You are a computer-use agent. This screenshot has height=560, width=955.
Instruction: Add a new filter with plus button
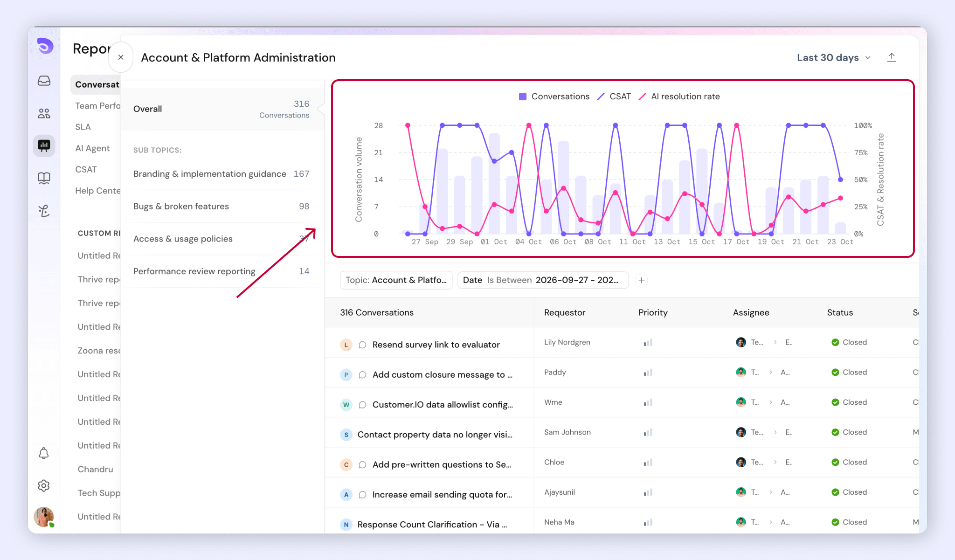[x=642, y=280]
